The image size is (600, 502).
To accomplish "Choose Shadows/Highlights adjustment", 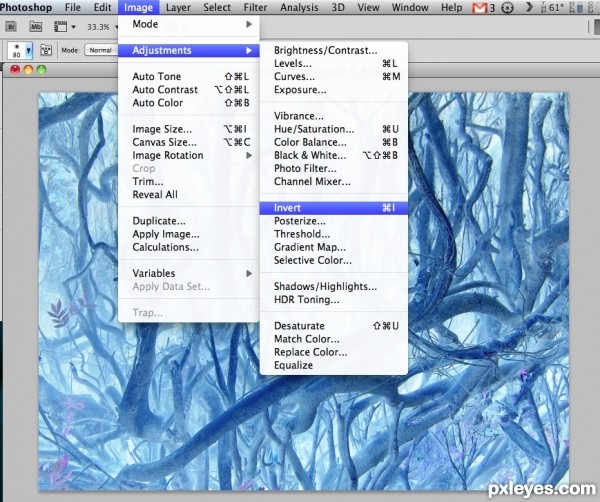I will [334, 286].
